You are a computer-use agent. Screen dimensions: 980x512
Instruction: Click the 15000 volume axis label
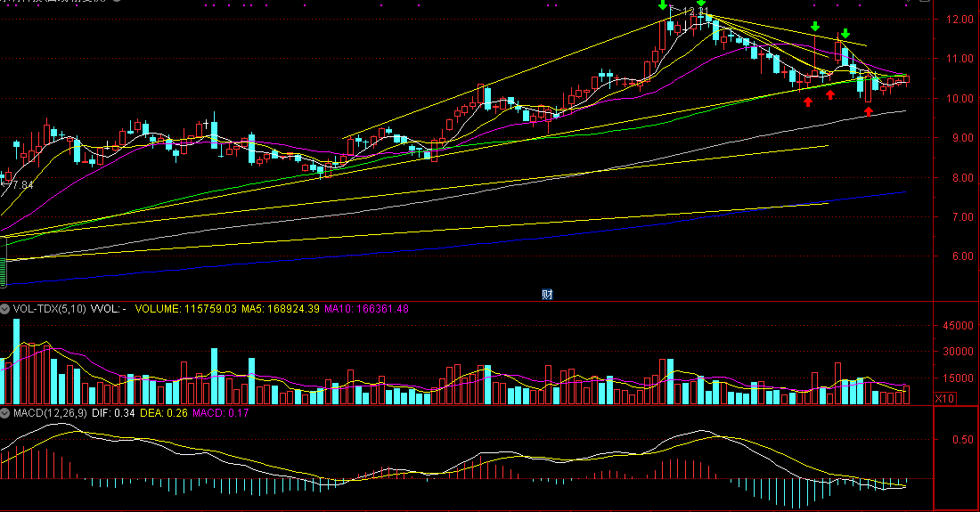pos(959,378)
